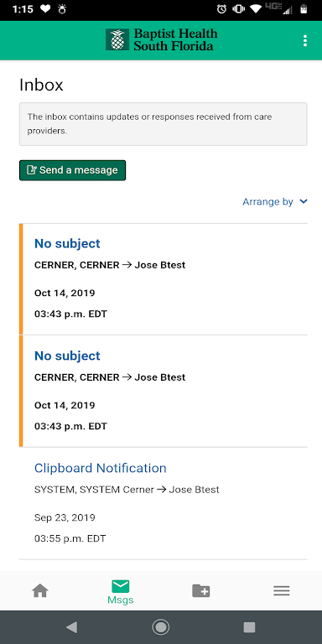
Task: Select the Sep 23, 2019 message date
Action: (65, 517)
